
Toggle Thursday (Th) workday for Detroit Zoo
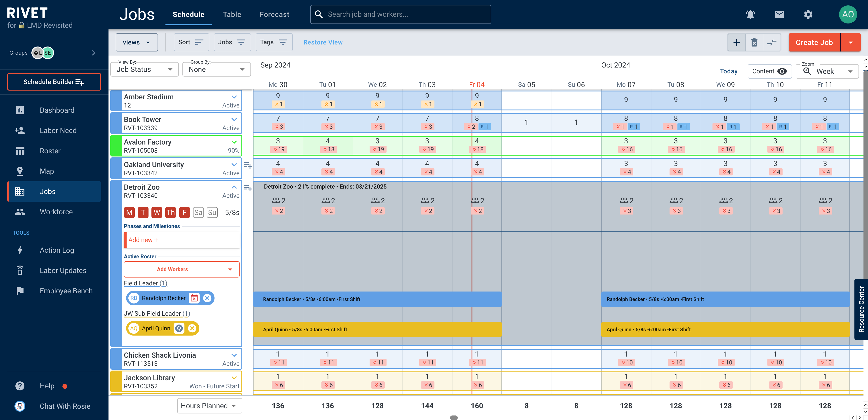point(170,212)
